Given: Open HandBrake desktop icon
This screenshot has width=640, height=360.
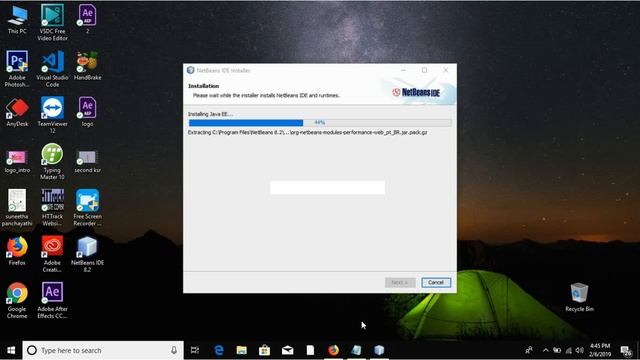Looking at the screenshot, I should (87, 65).
